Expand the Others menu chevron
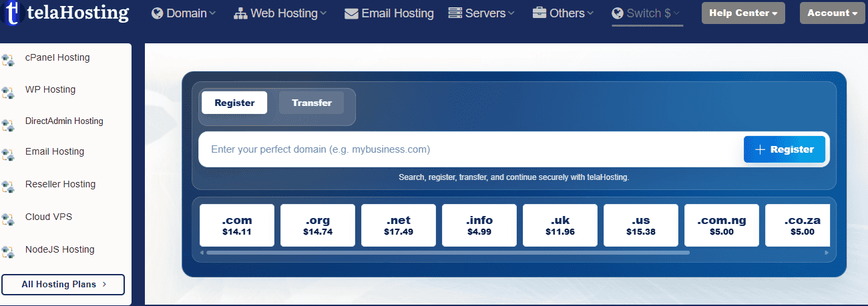Screen dimensions: 868x306 590,13
